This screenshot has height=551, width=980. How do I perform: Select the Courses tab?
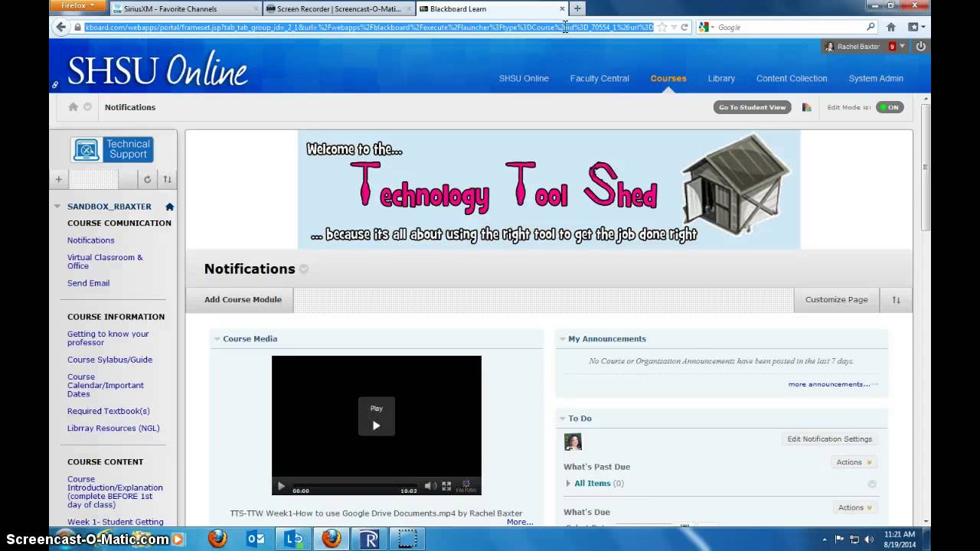tap(668, 78)
